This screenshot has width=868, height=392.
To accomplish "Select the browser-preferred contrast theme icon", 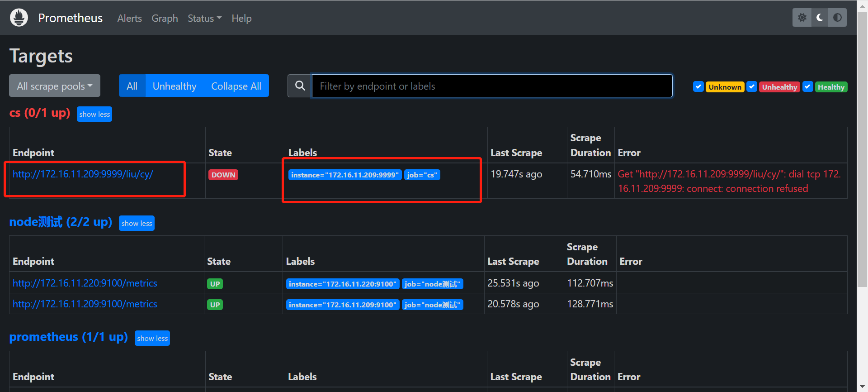I will 837,18.
